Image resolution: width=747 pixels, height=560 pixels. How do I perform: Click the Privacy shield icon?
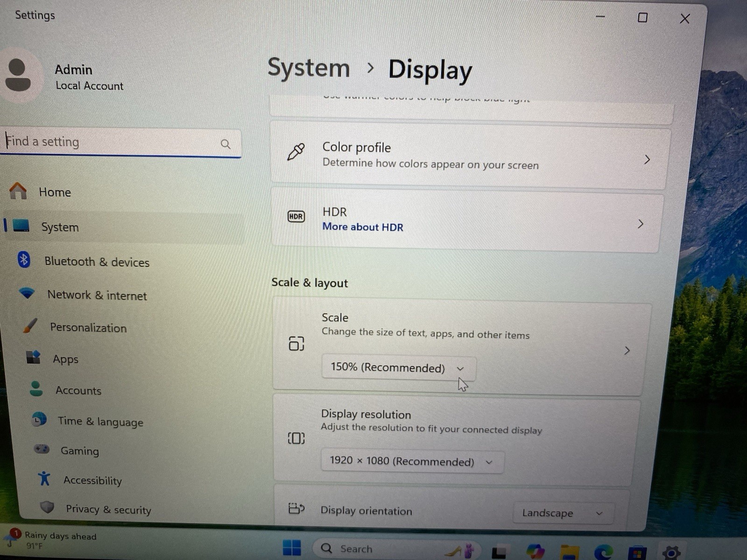click(47, 507)
